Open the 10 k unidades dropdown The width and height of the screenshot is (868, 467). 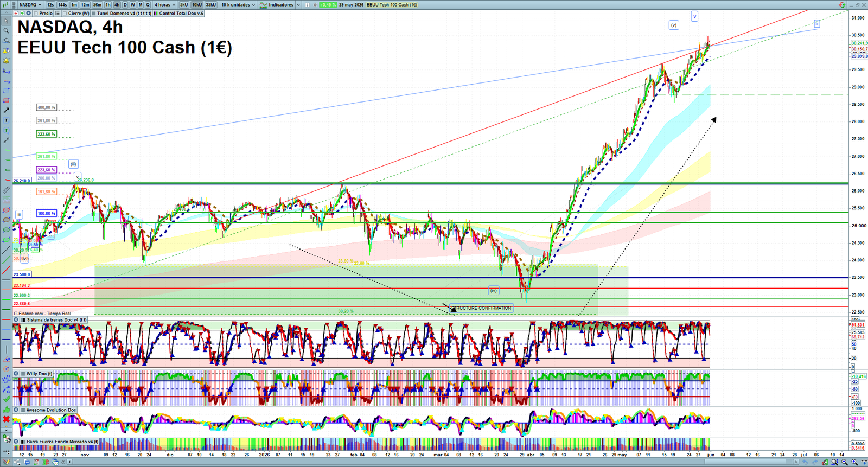point(238,4)
